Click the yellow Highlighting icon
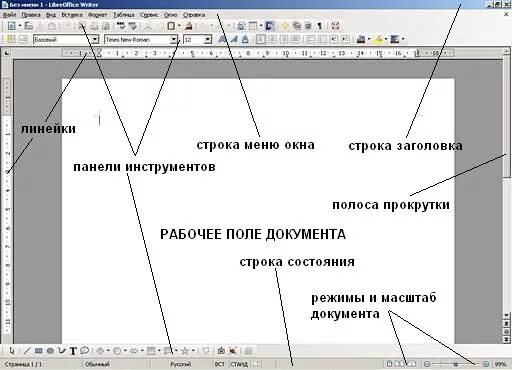 pyautogui.click(x=378, y=39)
